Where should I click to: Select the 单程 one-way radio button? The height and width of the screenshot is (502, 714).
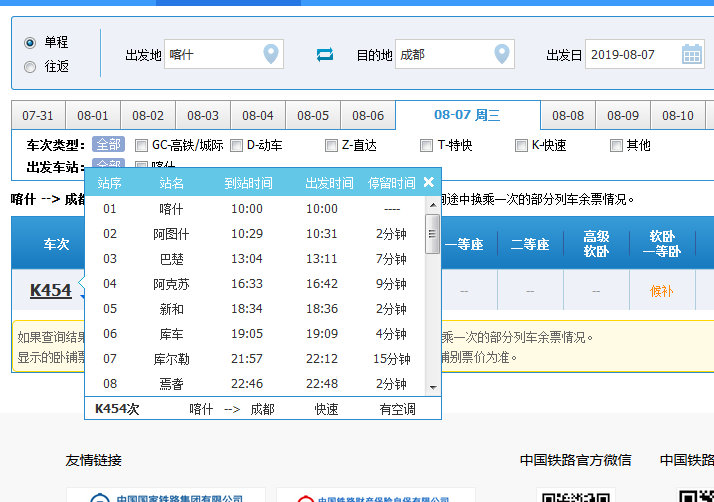(30, 43)
